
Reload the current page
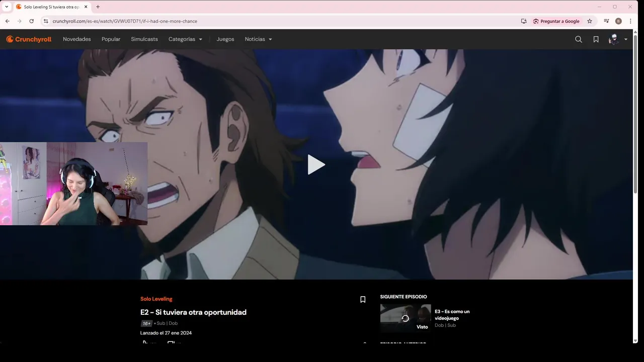(x=31, y=21)
